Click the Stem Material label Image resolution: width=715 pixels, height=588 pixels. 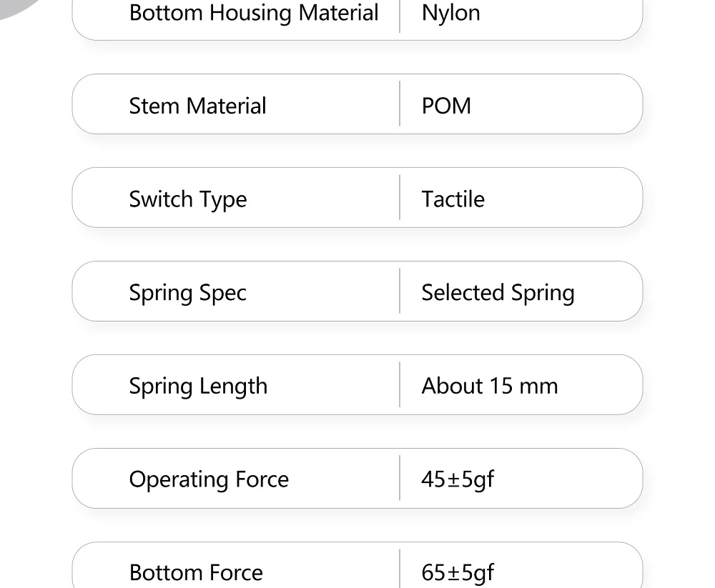[197, 106]
